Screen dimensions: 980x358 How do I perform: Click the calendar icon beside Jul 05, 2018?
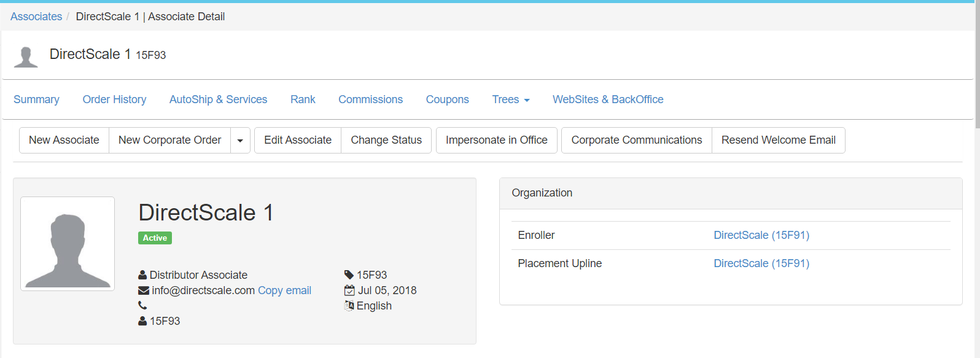coord(349,290)
